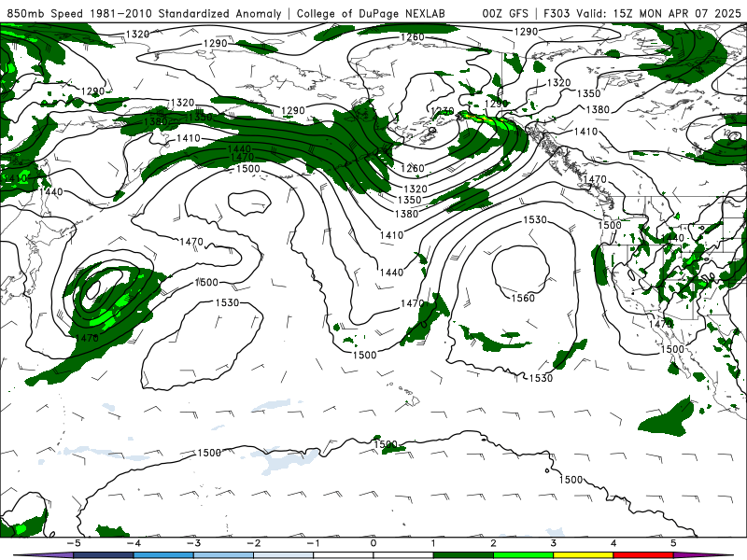
Task: Click the '4' color bar tick label
Action: [x=613, y=543]
